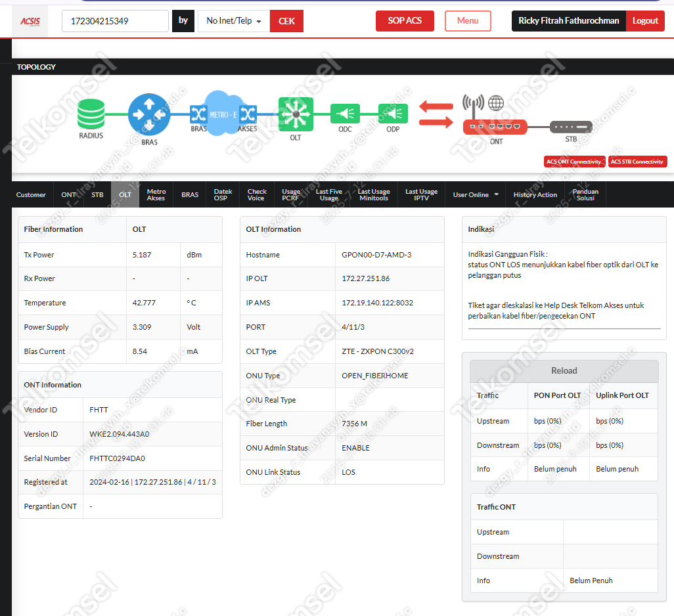The image size is (674, 616).
Task: Click the AKSES switch icon in topology
Action: pyautogui.click(x=248, y=114)
